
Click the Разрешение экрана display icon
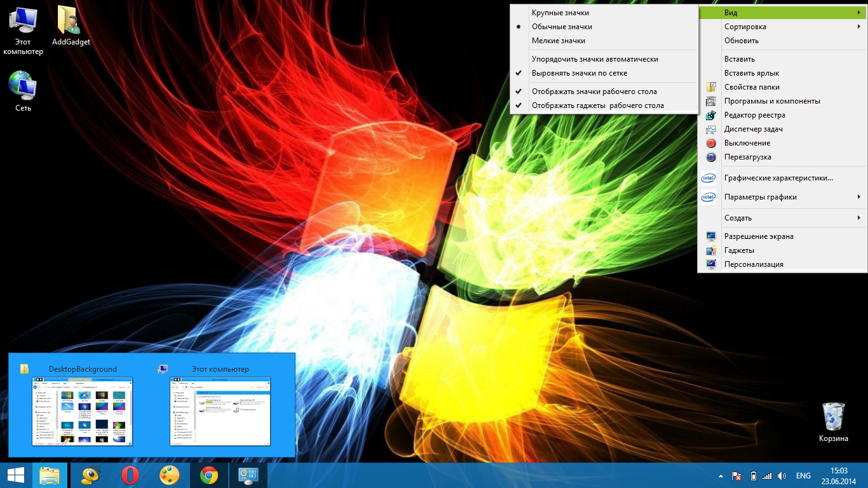[x=711, y=236]
